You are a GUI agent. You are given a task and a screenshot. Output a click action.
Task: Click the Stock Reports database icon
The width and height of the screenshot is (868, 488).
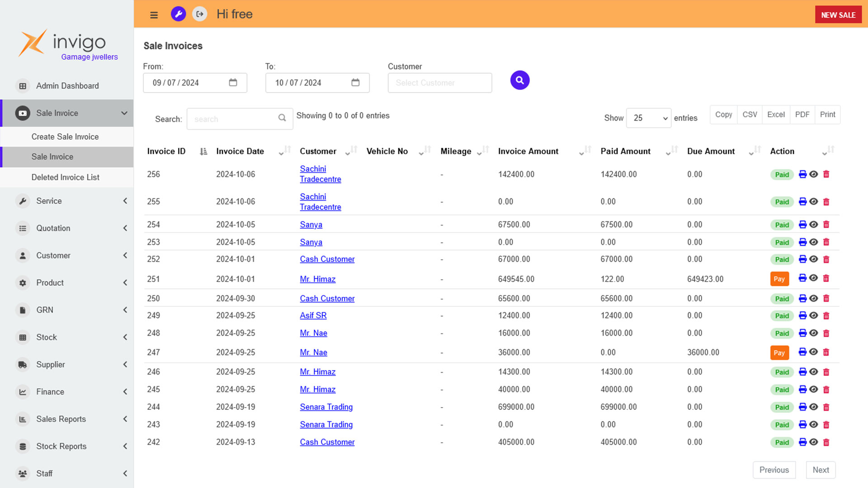pos(23,446)
